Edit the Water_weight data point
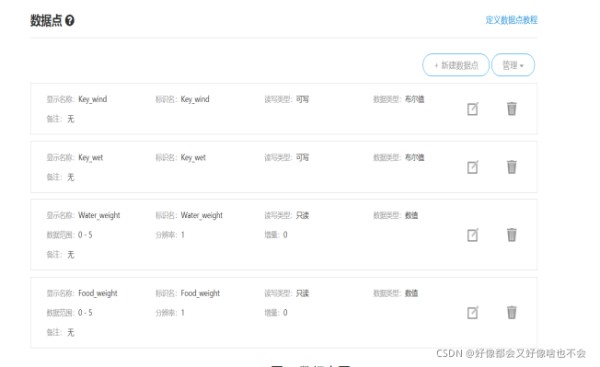The image size is (600, 367). point(473,235)
